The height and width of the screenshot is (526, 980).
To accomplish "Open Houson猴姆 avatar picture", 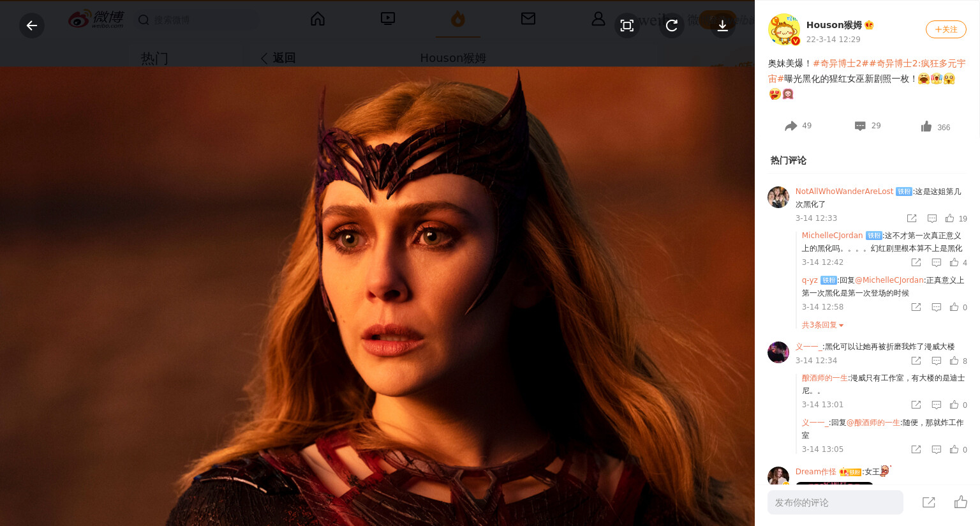I will (x=783, y=29).
